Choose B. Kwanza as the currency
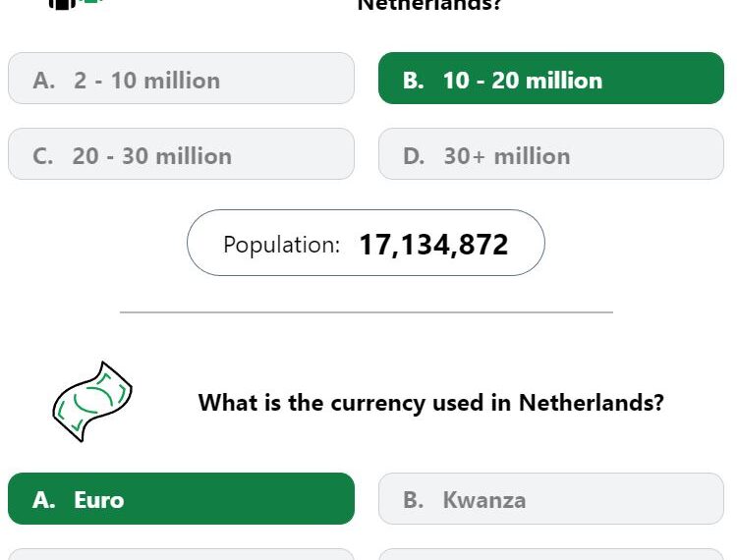 tap(551, 498)
